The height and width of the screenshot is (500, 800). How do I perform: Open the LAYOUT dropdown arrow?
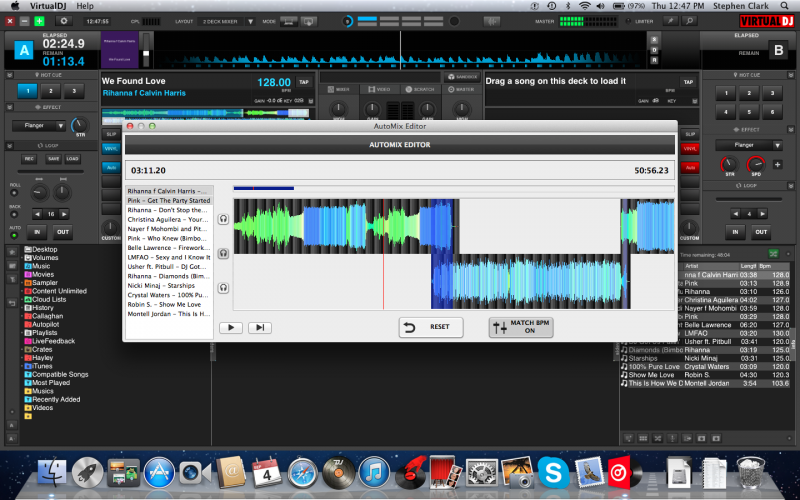[x=251, y=21]
